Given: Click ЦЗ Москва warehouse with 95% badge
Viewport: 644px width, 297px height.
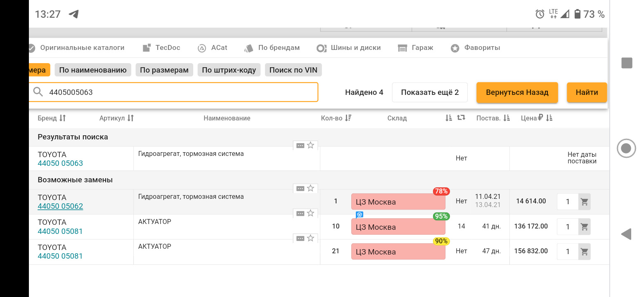Looking at the screenshot, I should (x=398, y=227).
